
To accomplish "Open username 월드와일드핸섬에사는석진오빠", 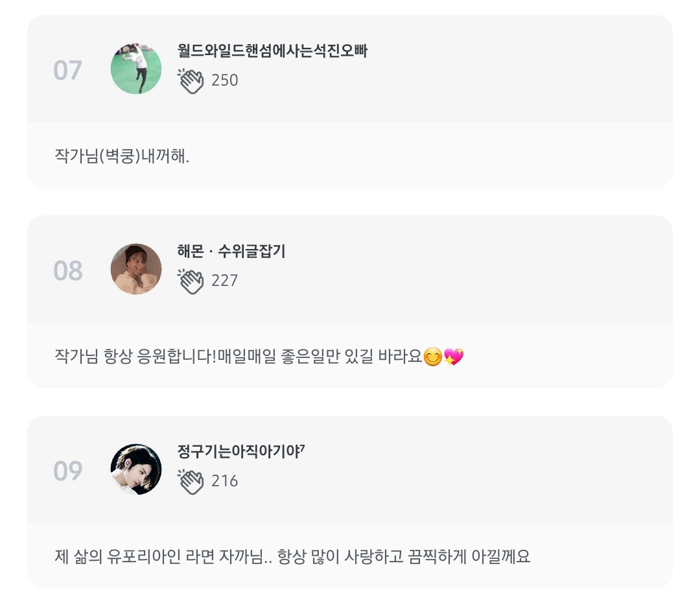I will [x=272, y=52].
